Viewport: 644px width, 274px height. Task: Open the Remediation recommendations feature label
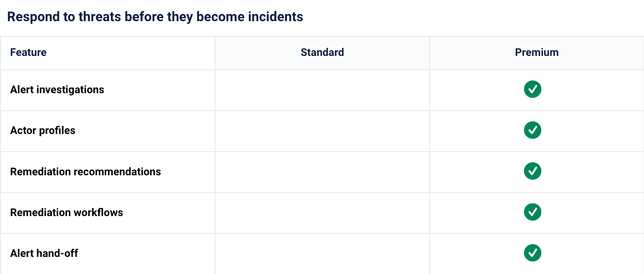pos(86,172)
